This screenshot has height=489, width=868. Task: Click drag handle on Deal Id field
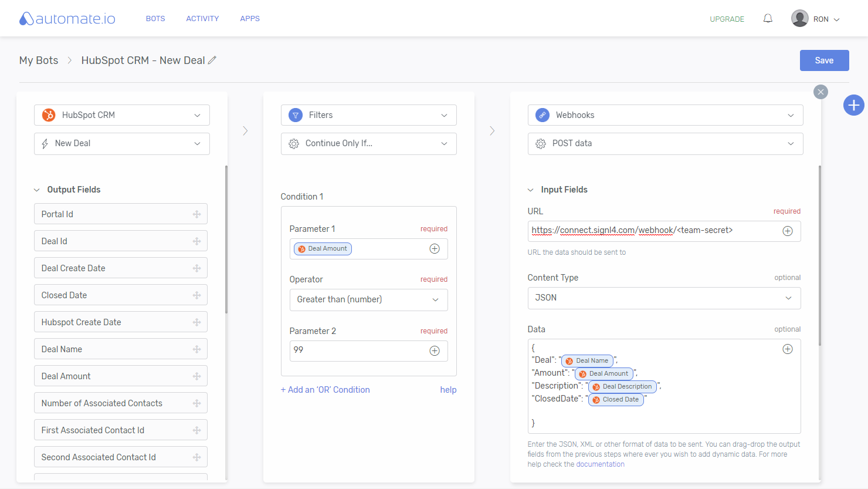point(197,241)
